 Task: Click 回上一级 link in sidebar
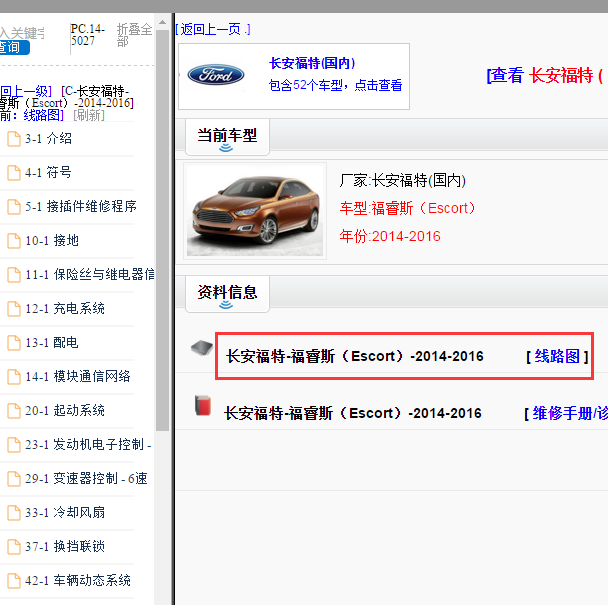26,92
